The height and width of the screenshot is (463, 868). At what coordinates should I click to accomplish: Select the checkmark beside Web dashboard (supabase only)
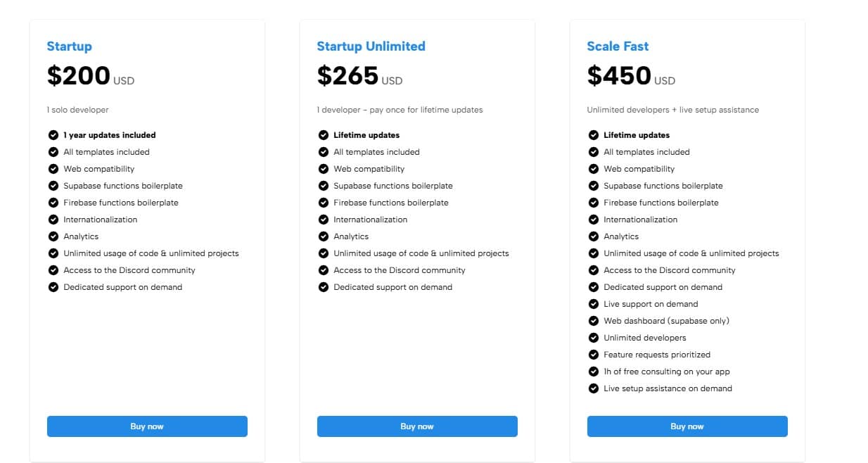[594, 321]
